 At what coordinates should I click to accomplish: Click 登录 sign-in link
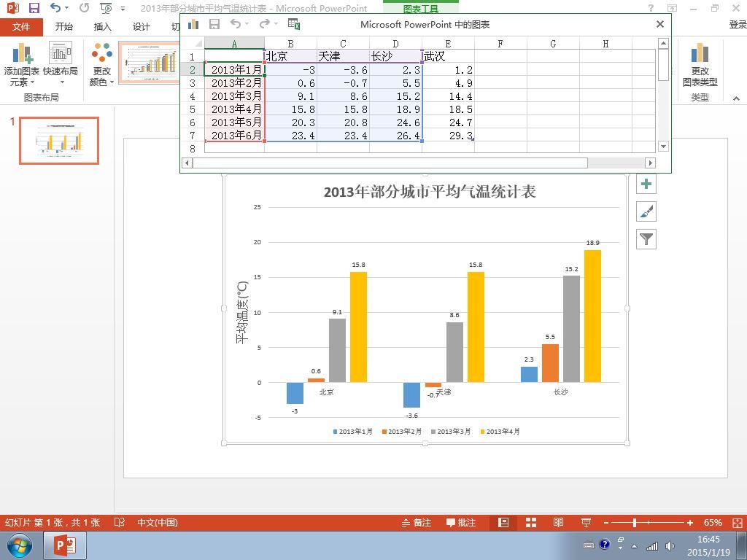point(738,25)
